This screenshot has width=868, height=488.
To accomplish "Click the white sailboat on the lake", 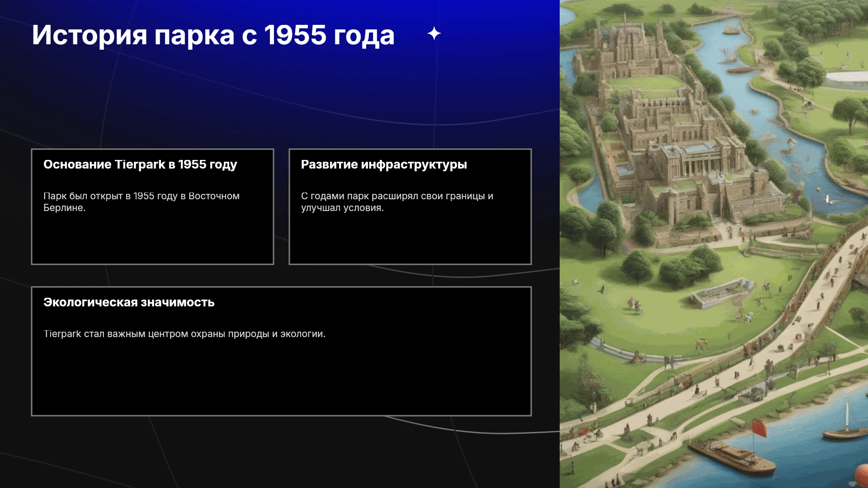I will pyautogui.click(x=844, y=421).
